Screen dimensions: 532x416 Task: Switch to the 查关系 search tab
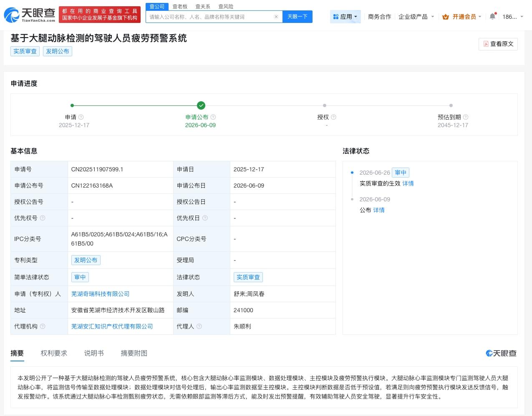[203, 7]
